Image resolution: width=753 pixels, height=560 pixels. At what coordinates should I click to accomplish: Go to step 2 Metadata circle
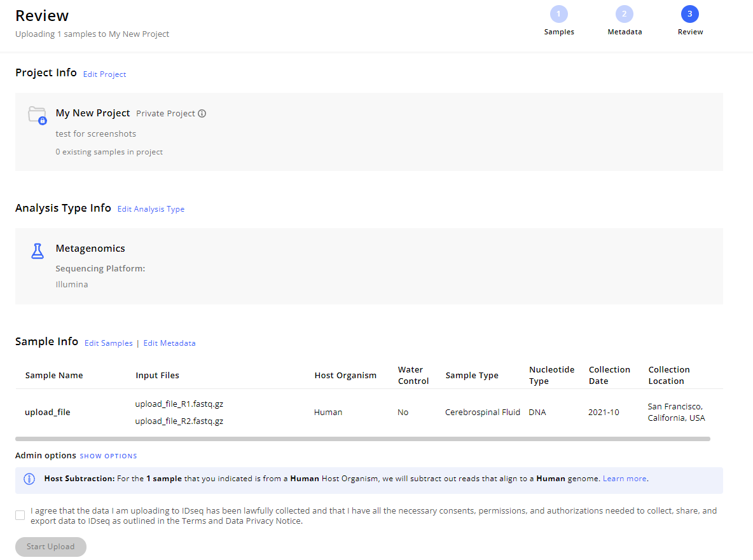(625, 14)
